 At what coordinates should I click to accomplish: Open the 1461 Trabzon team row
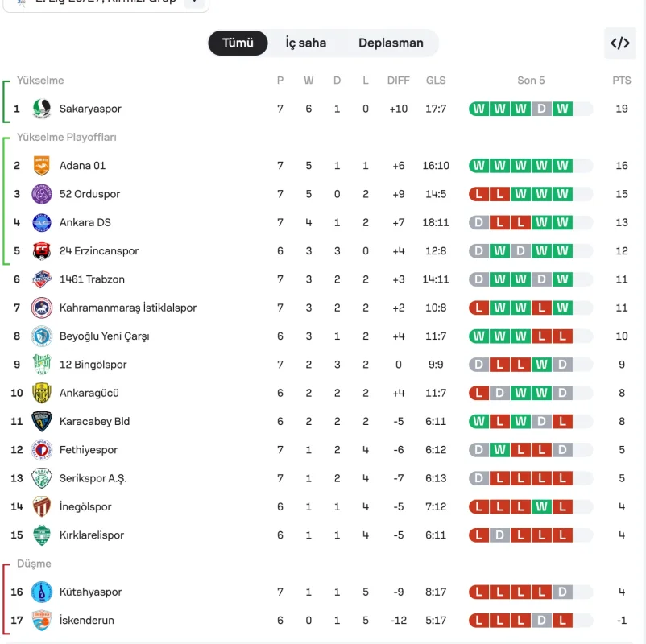pos(321,279)
